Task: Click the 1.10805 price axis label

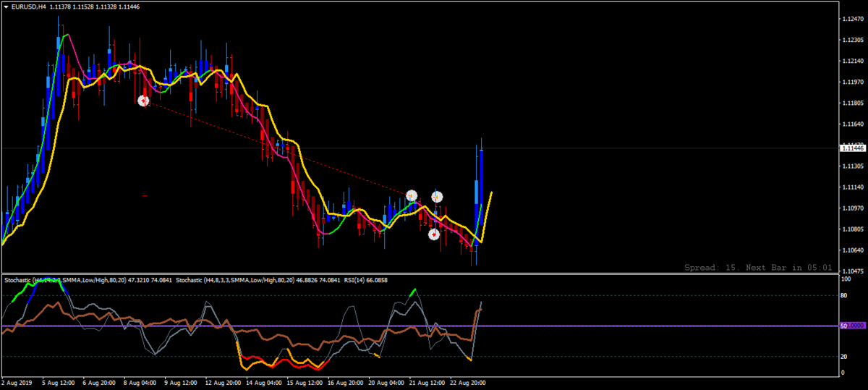Action: 854,229
